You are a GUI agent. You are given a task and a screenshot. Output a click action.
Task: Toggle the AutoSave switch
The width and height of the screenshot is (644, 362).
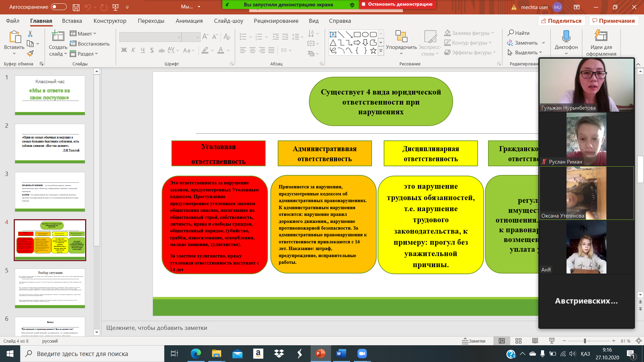(x=59, y=7)
